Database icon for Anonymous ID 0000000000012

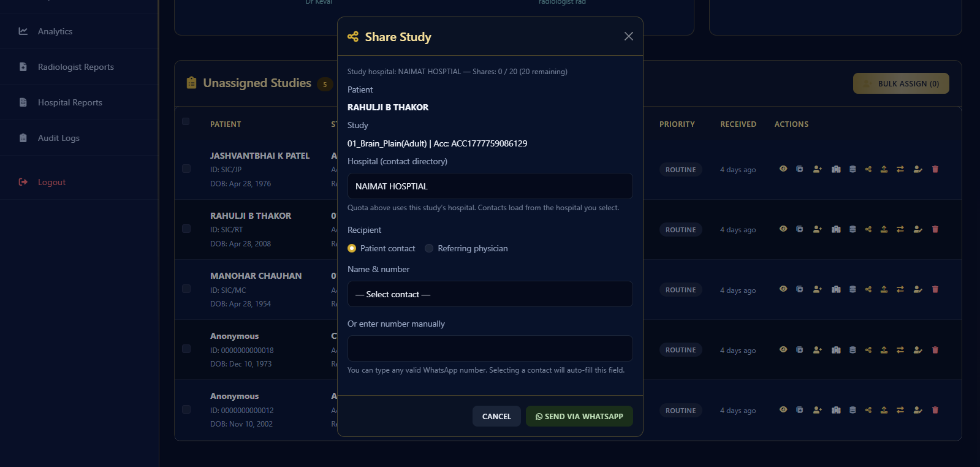[853, 410]
